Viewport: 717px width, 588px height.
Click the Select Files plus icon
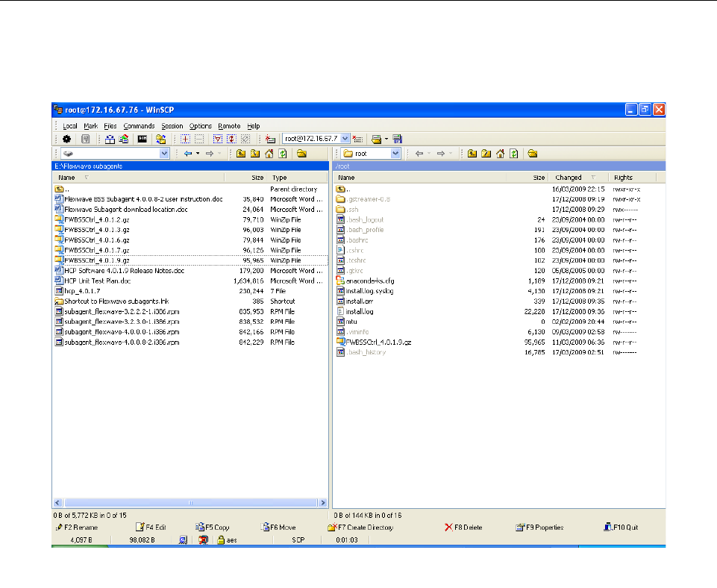185,139
